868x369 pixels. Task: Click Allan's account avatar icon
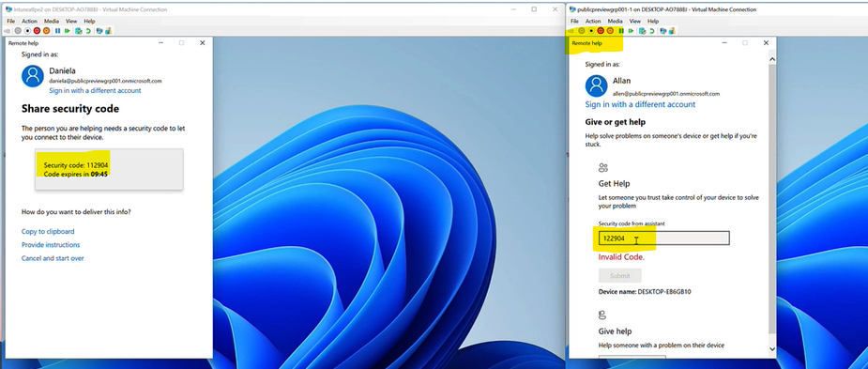596,85
